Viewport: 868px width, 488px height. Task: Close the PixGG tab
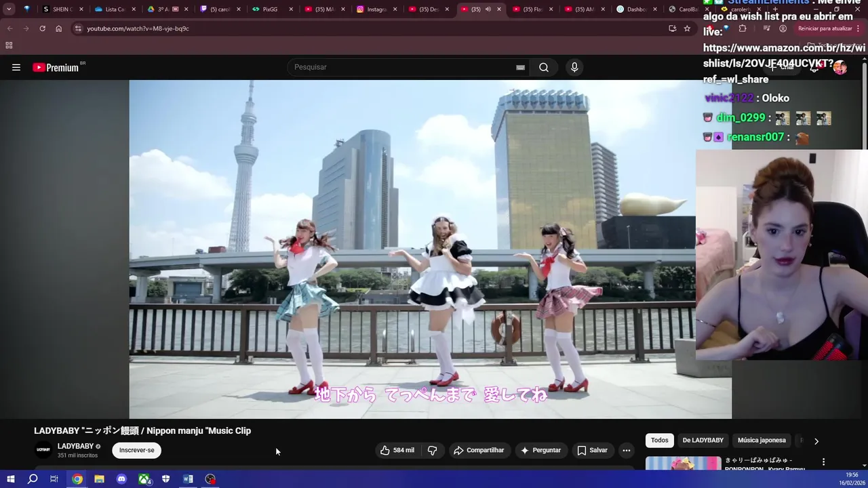coord(291,9)
